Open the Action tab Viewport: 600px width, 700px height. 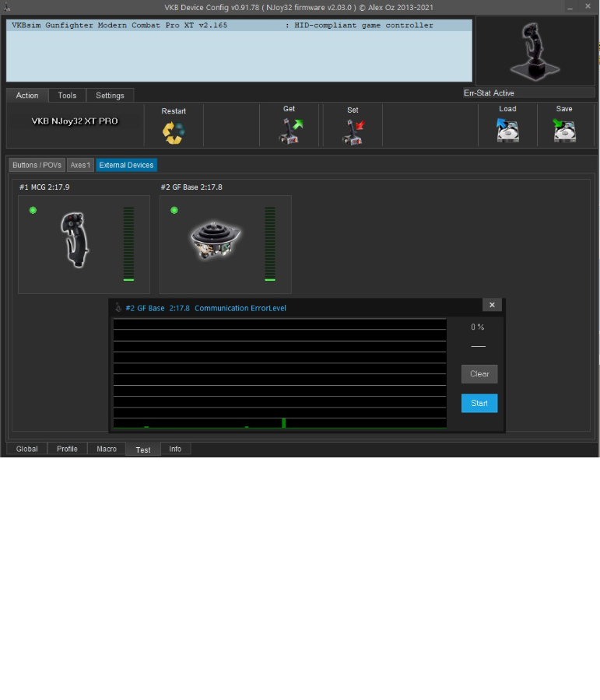click(27, 96)
